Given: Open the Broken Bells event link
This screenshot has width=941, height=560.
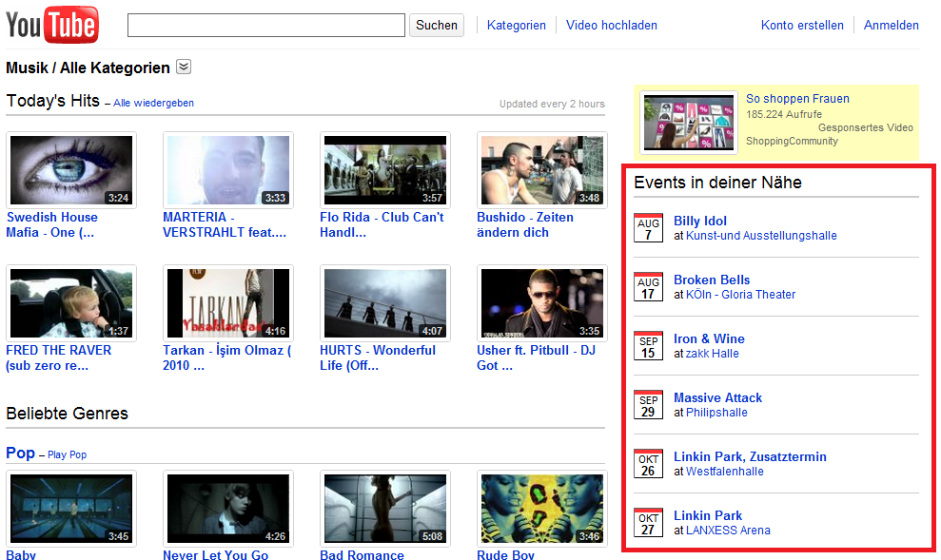Looking at the screenshot, I should [712, 280].
